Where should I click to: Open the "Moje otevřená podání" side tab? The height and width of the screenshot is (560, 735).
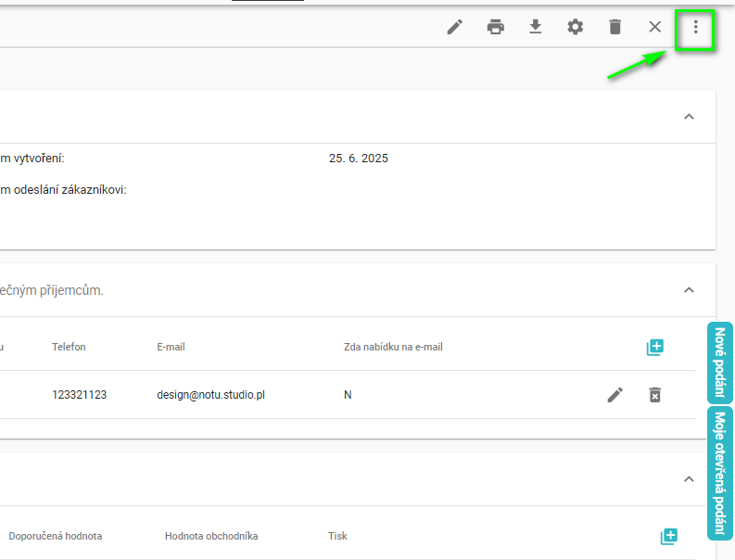[x=720, y=473]
